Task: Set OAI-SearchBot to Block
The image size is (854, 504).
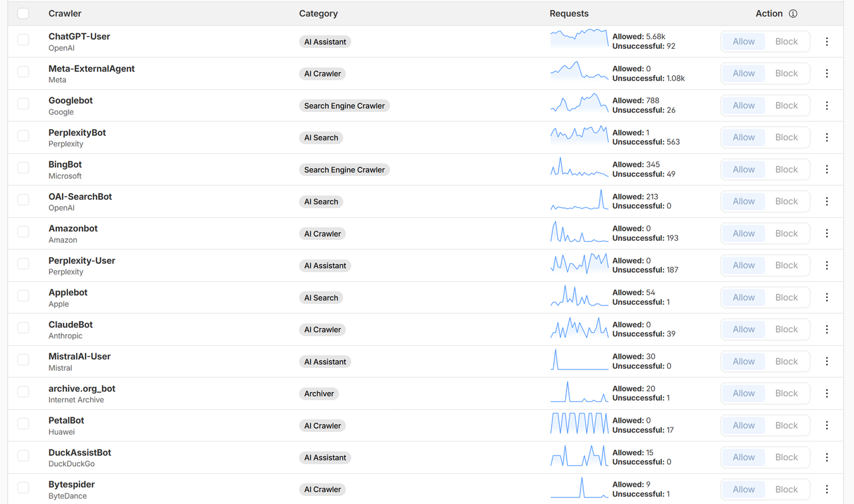Action: click(x=787, y=201)
